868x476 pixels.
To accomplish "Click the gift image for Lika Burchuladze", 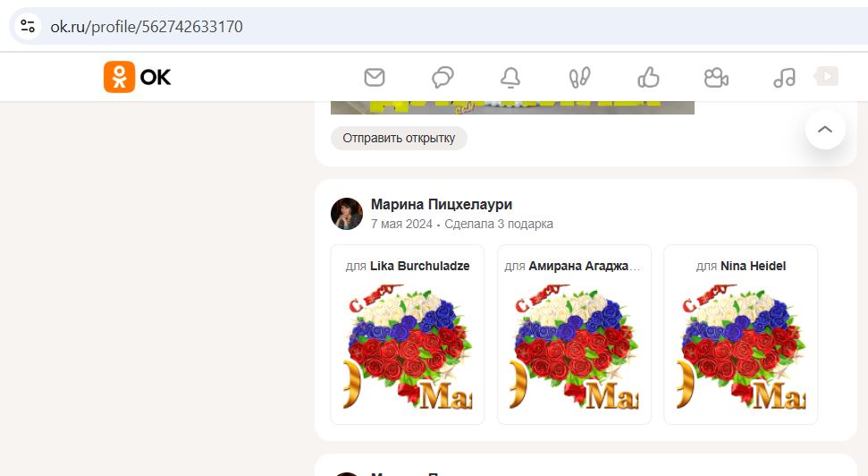I will (408, 347).
